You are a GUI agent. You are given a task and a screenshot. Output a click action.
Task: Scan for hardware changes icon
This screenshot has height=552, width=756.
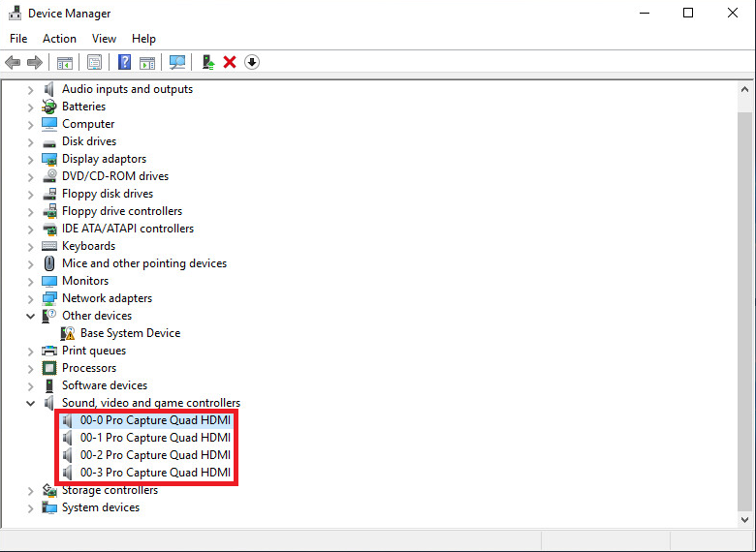pyautogui.click(x=177, y=62)
